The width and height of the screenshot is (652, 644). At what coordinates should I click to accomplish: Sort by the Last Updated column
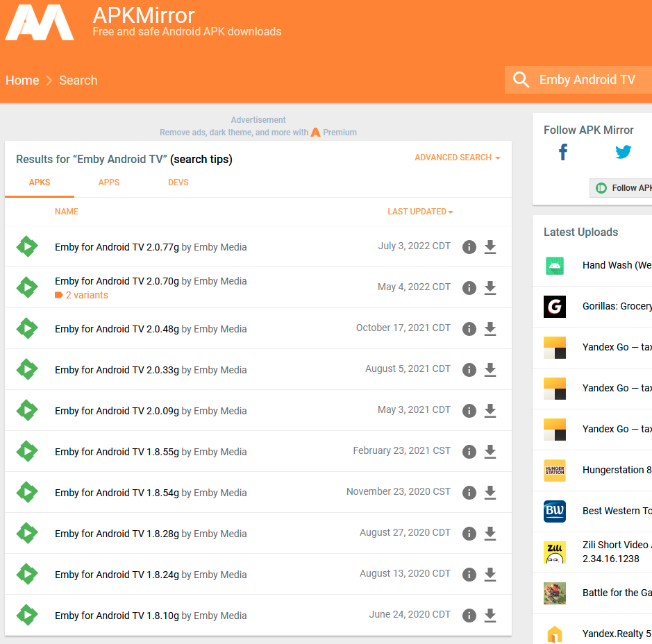click(420, 212)
